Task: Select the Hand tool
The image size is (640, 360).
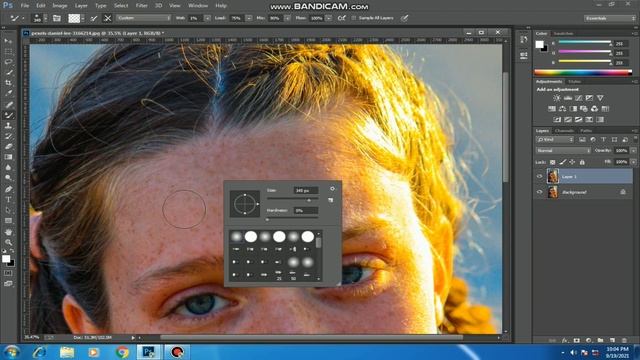Action: click(8, 232)
